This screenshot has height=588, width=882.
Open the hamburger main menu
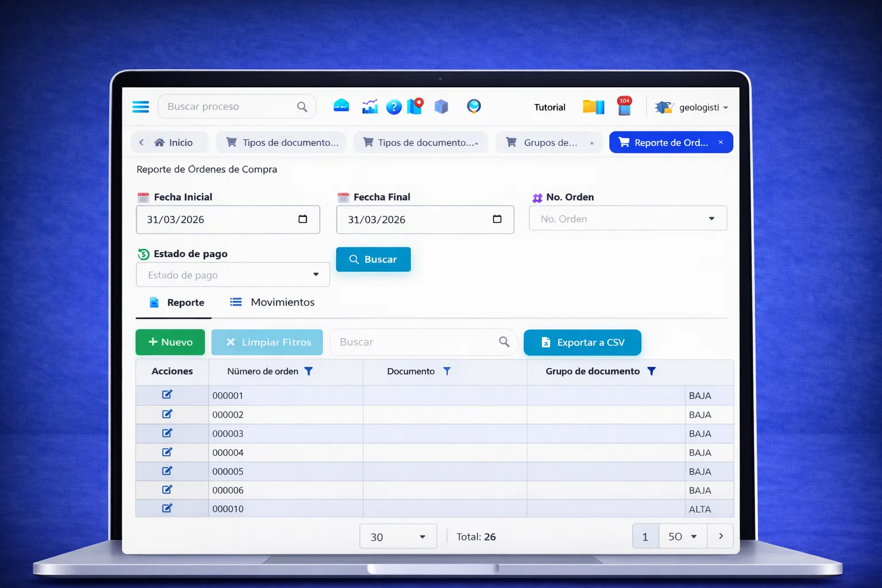coord(141,107)
